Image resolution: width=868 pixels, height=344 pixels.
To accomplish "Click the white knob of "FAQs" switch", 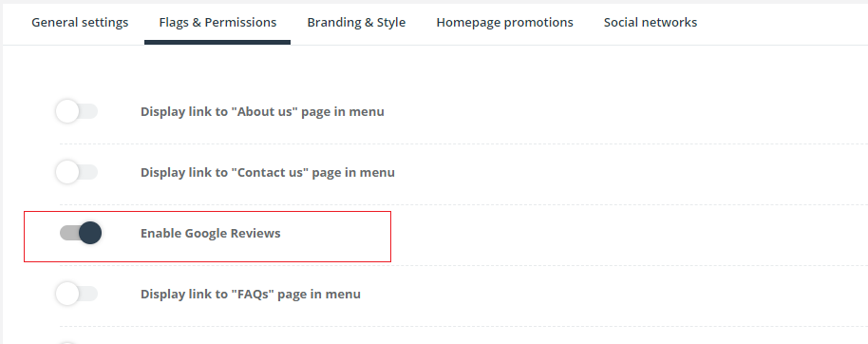I will pyautogui.click(x=67, y=294).
